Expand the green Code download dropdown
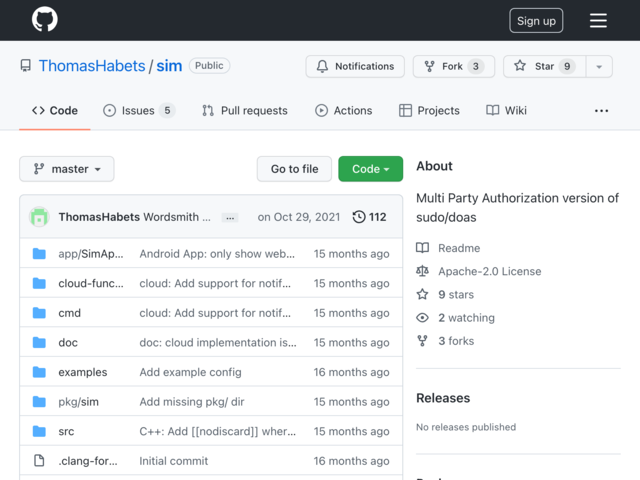Image resolution: width=640 pixels, height=480 pixels. pos(371,169)
